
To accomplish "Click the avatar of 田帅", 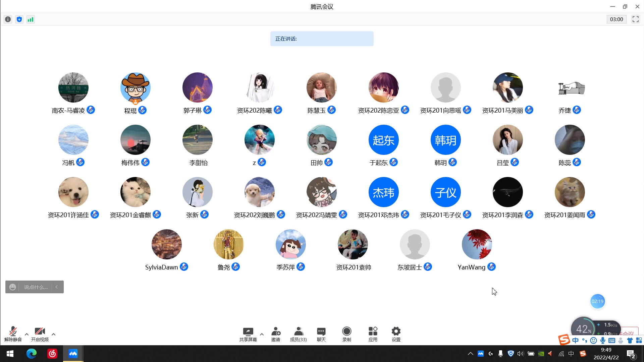I will click(x=322, y=140).
